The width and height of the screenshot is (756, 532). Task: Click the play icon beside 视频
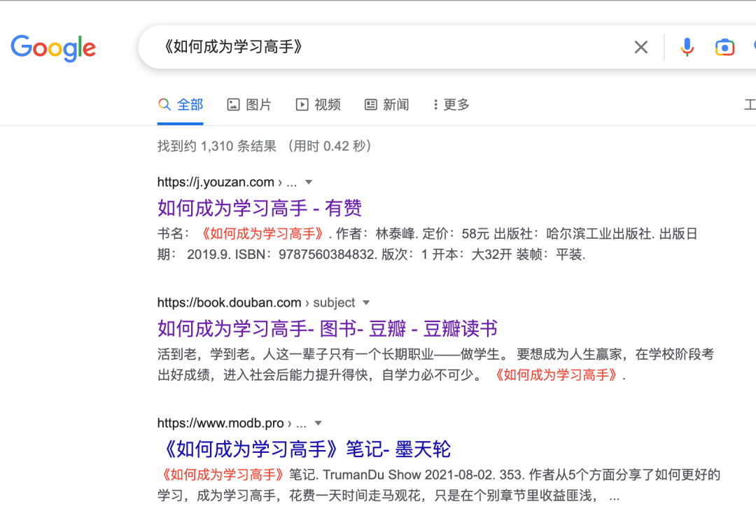pos(302,105)
